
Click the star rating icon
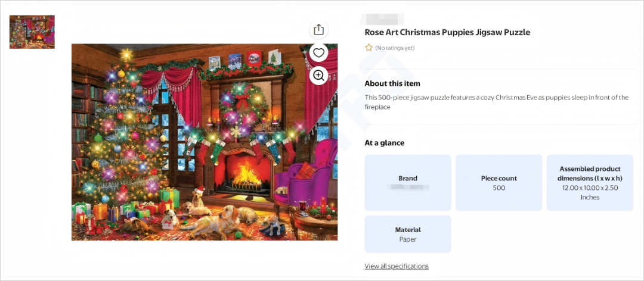tap(369, 48)
